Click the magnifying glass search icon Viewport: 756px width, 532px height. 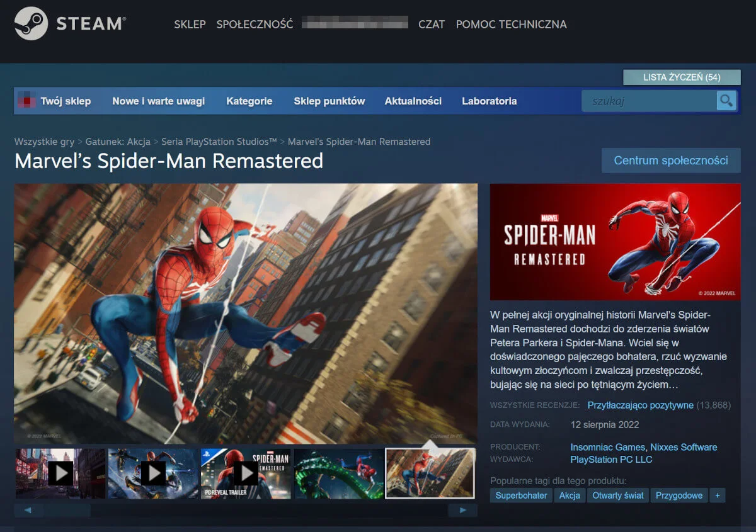pyautogui.click(x=727, y=101)
